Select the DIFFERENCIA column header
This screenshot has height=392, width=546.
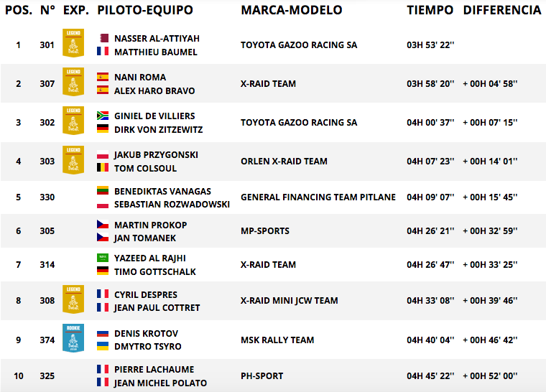(502, 10)
